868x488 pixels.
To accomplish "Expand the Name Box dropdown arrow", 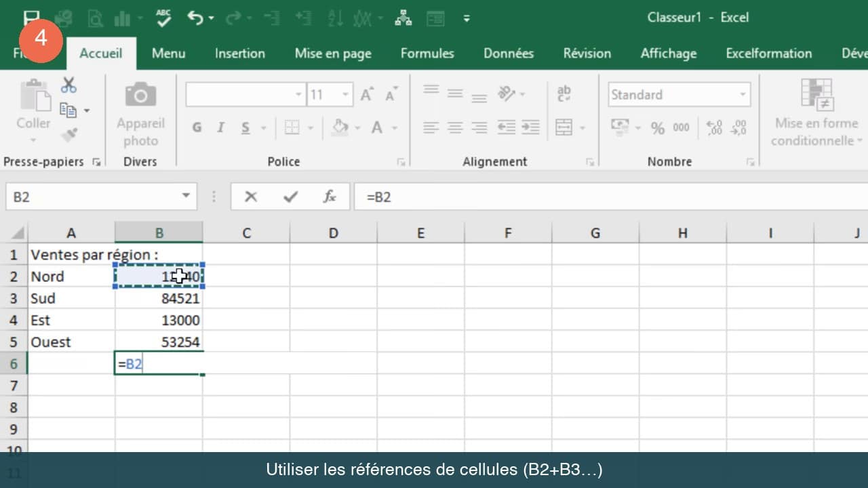I will pyautogui.click(x=186, y=197).
